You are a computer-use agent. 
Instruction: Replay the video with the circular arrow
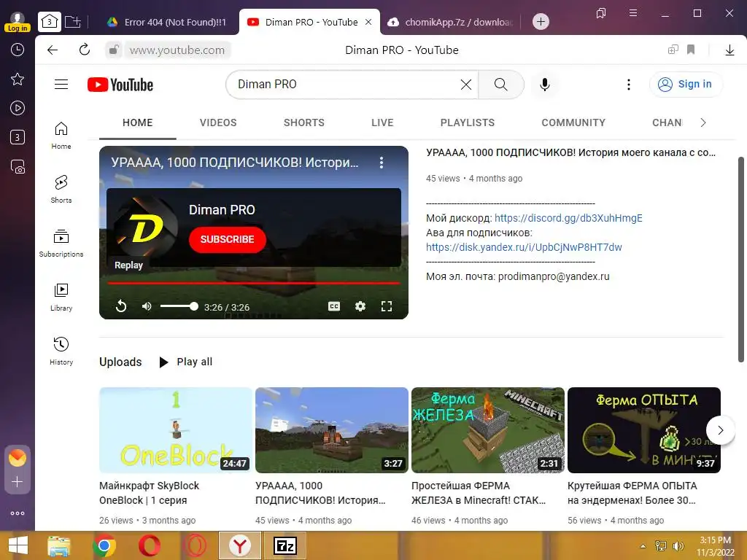click(x=121, y=306)
